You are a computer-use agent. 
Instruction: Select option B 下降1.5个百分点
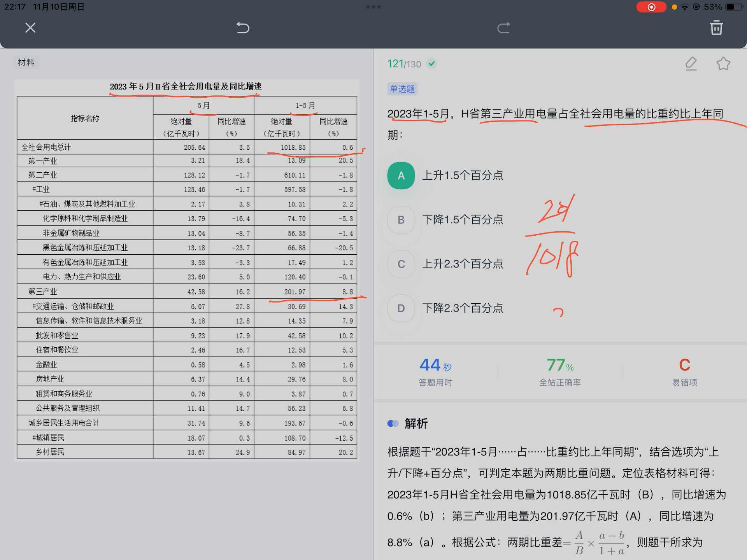(445, 220)
